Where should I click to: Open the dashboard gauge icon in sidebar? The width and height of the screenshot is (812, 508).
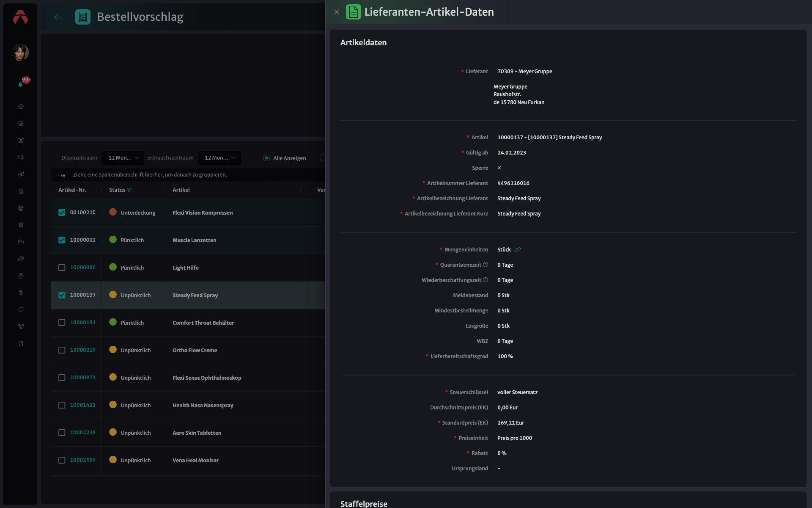point(21,124)
